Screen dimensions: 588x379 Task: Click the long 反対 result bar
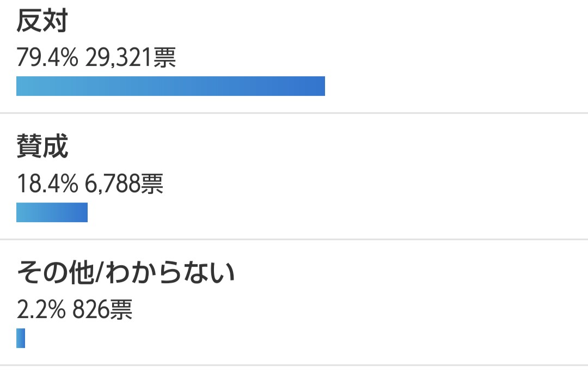(170, 86)
